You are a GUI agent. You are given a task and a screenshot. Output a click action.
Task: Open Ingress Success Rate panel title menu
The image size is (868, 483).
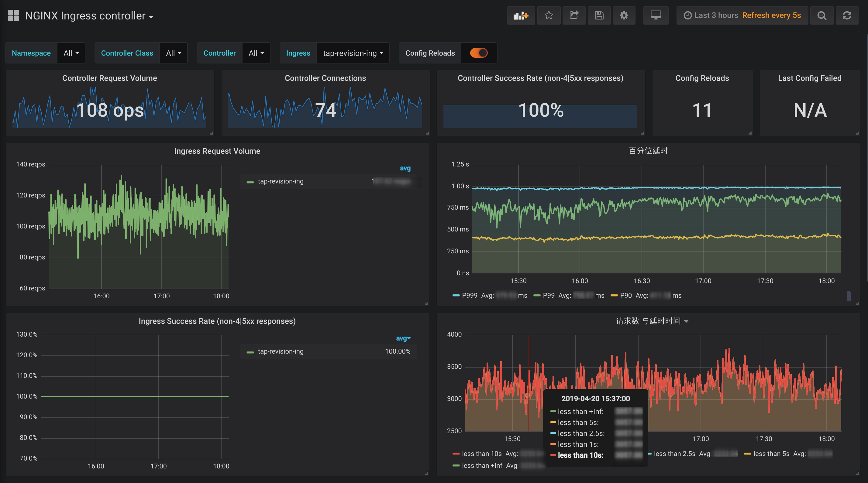click(217, 321)
